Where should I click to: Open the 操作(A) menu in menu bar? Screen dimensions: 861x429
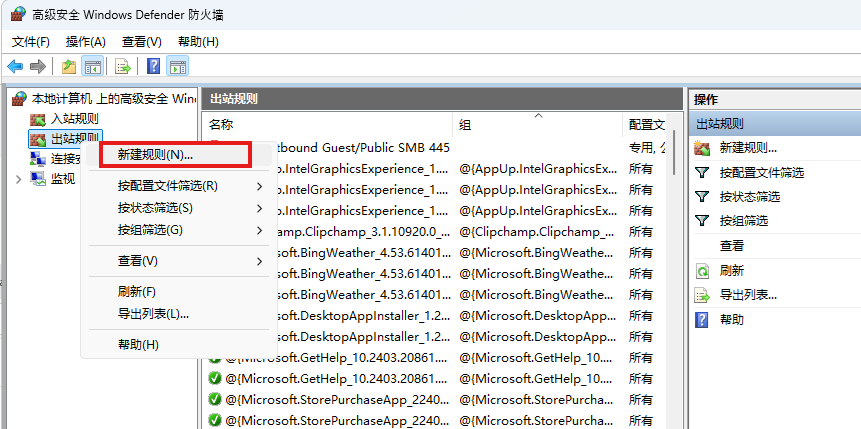(x=85, y=42)
